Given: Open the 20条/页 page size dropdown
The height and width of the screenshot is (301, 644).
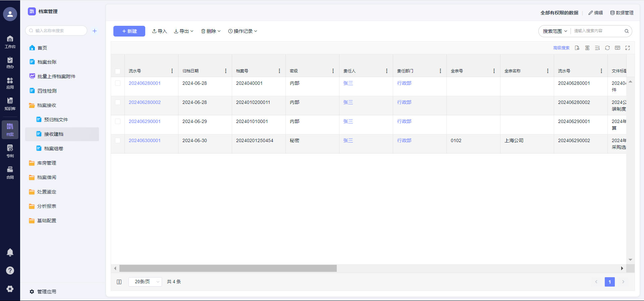Looking at the screenshot, I should click(x=145, y=282).
